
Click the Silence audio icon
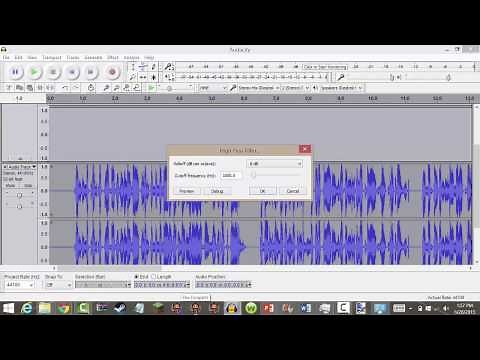pyautogui.click(x=50, y=88)
